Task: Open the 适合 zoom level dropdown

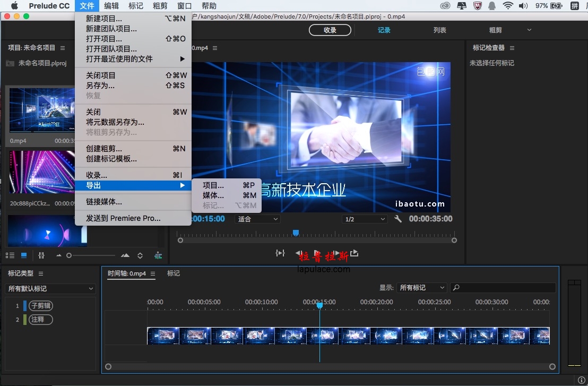Action: 257,219
